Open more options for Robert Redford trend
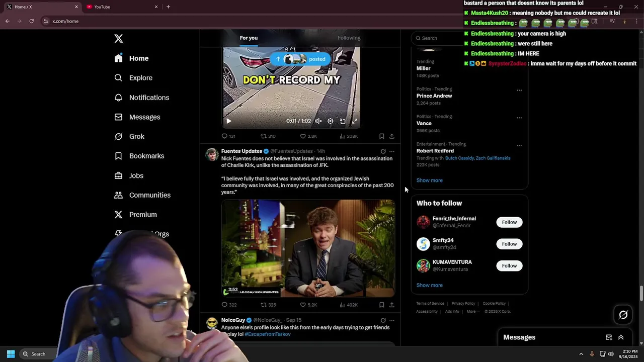The image size is (644, 362). [519, 146]
